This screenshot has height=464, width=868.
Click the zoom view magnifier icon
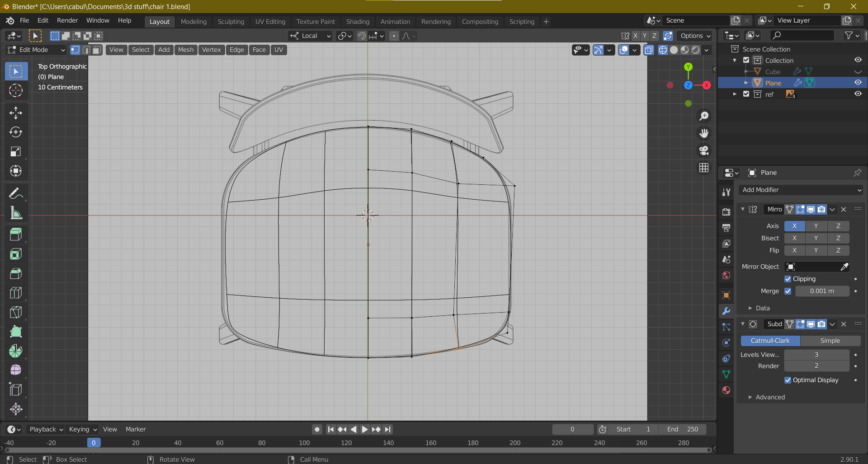click(x=704, y=116)
